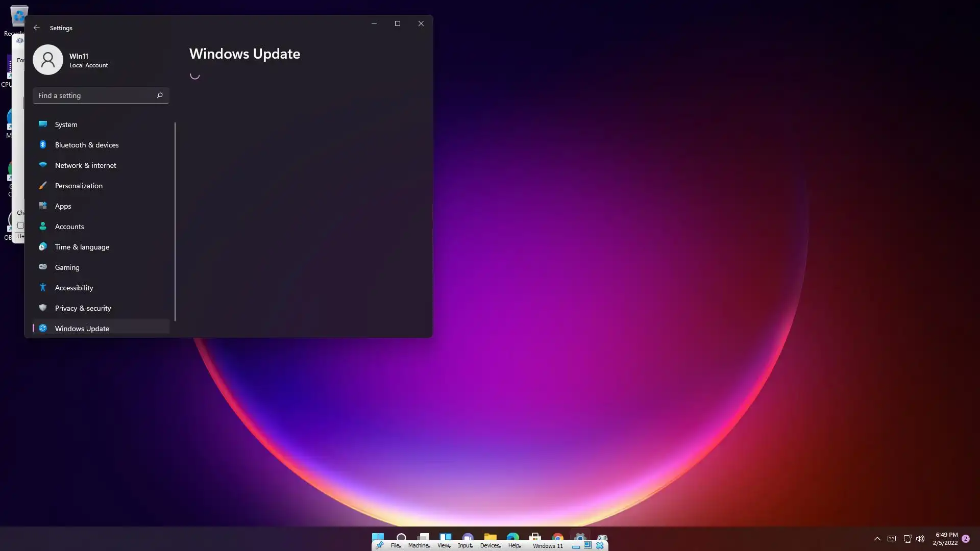The width and height of the screenshot is (980, 551).
Task: Open Network & internet settings
Action: pos(85,165)
